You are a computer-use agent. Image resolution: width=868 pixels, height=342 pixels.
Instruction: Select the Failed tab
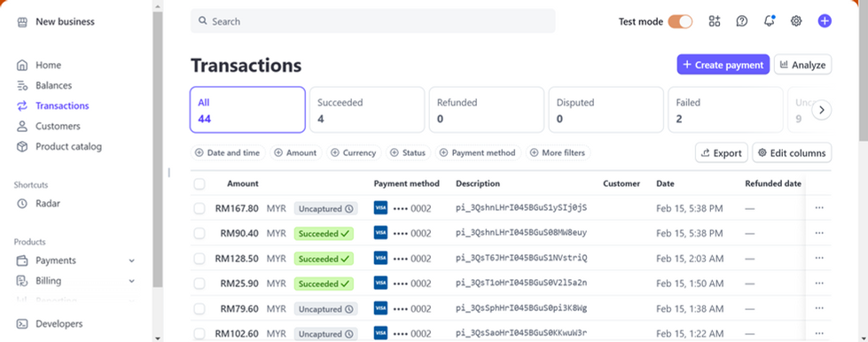[726, 110]
